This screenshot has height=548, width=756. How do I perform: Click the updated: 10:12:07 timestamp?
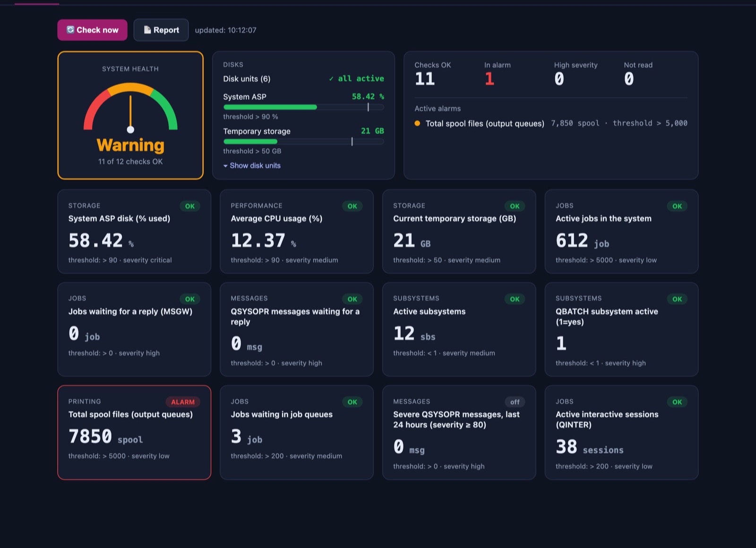click(x=225, y=30)
